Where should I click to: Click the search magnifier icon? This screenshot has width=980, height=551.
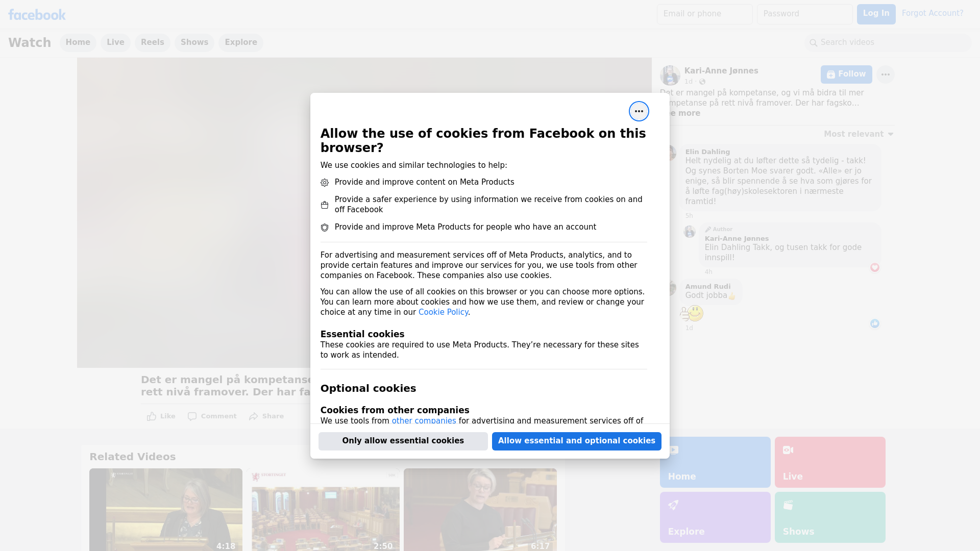pos(813,43)
